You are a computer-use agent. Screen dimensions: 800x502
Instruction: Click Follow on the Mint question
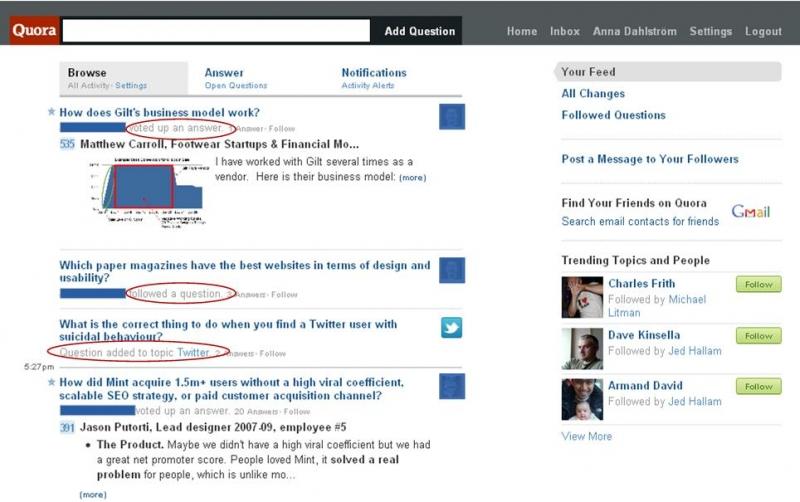click(x=297, y=411)
